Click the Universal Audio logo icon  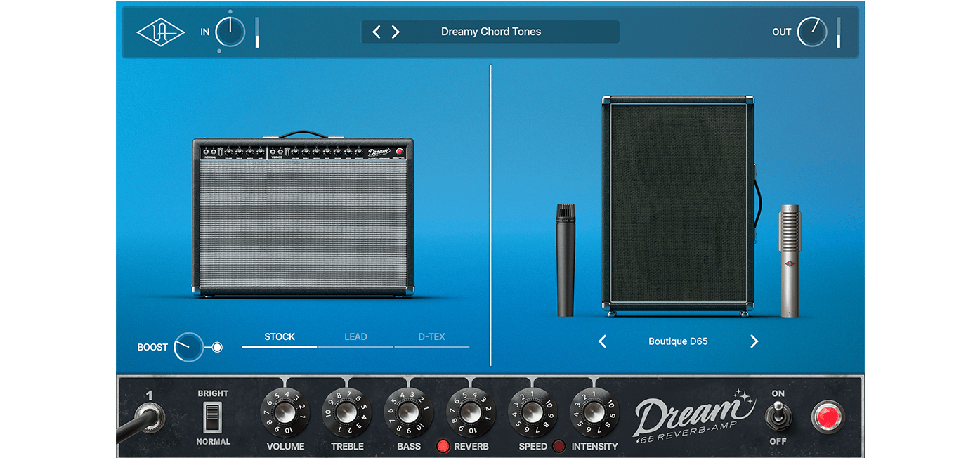click(161, 32)
